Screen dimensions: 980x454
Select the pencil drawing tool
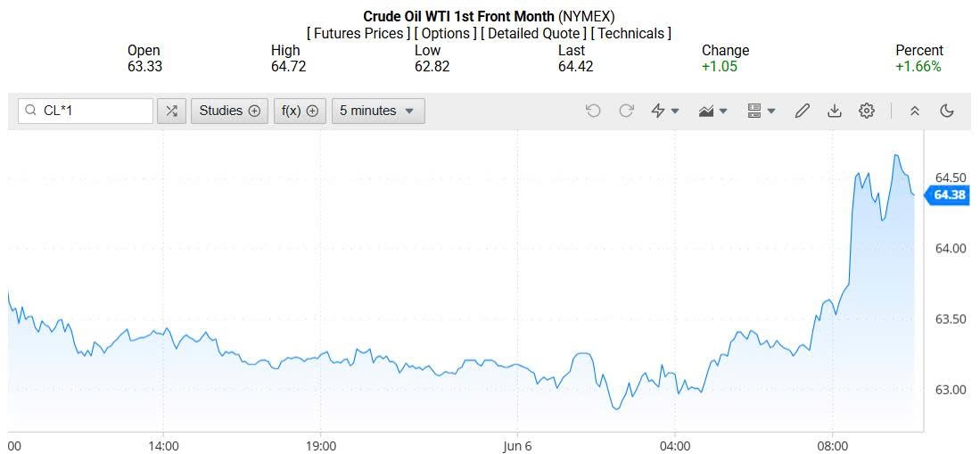(803, 111)
